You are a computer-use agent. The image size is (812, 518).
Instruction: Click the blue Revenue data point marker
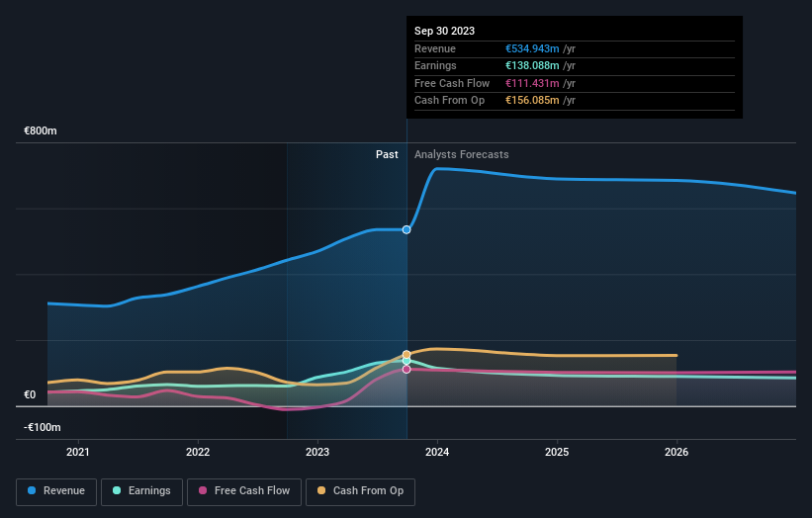406,229
